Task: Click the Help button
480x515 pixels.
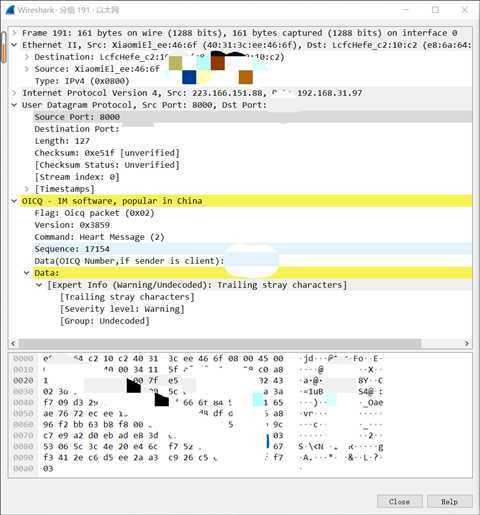Action: click(449, 501)
